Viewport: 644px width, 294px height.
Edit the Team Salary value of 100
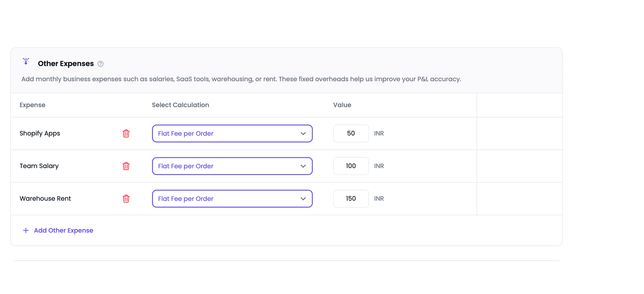click(351, 166)
